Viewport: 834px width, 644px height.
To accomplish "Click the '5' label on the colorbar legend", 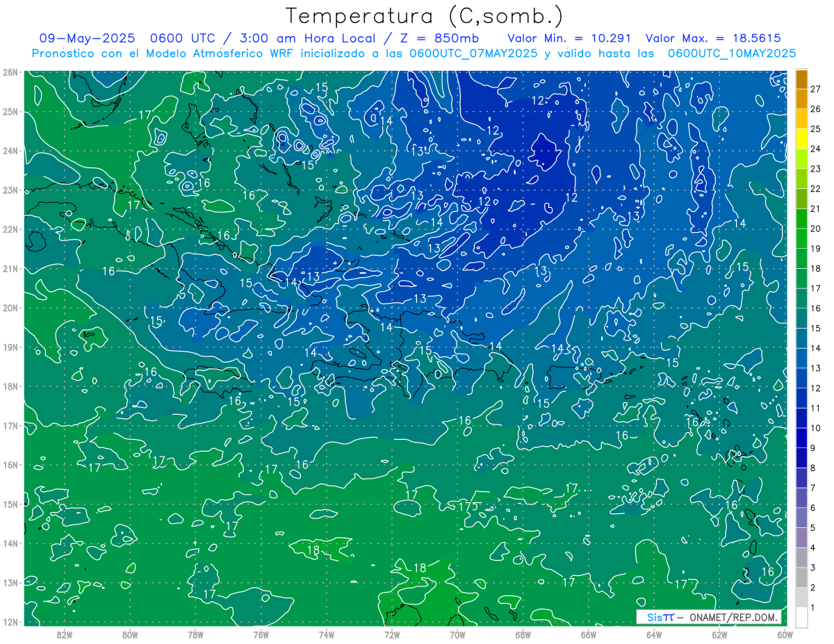I will (814, 528).
